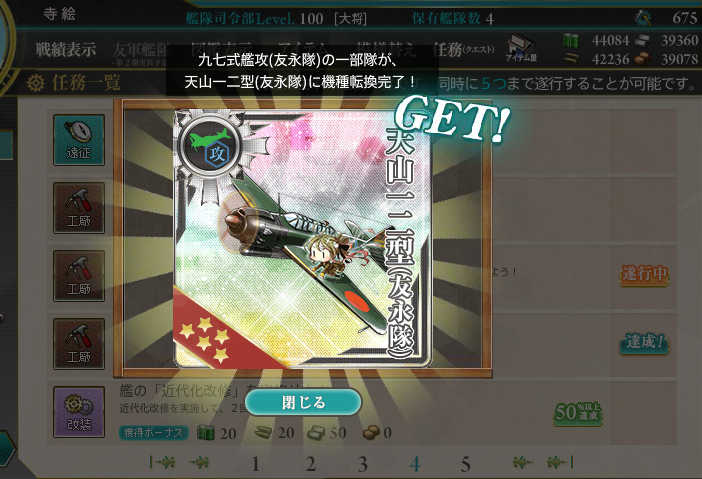The width and height of the screenshot is (702, 479).
Task: Go to quest page 5
Action: (466, 464)
